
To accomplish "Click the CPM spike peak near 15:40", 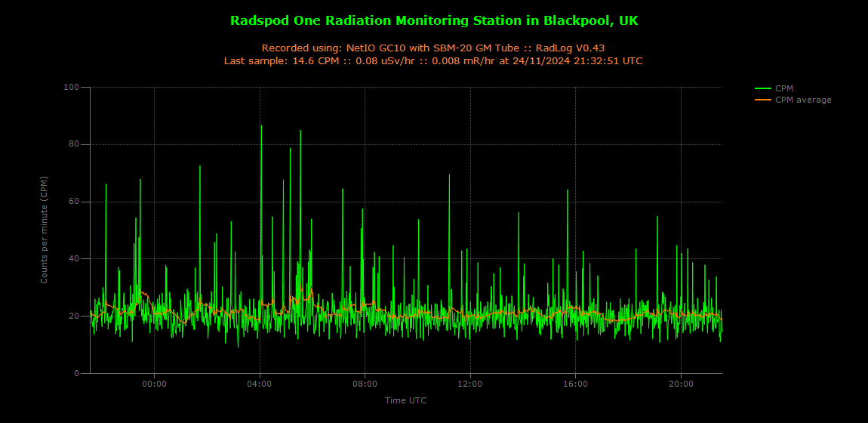I will (x=568, y=190).
